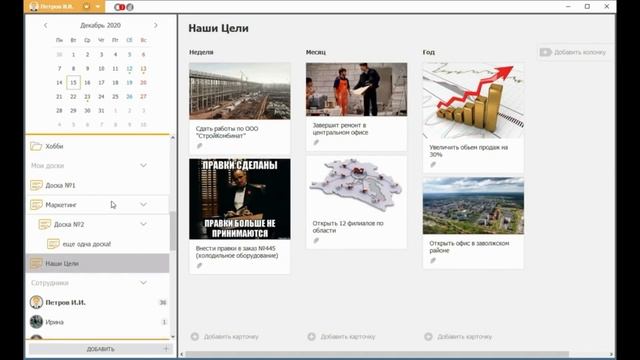Select December 19 in the calendar
640x360 pixels.
pyautogui.click(x=129, y=82)
